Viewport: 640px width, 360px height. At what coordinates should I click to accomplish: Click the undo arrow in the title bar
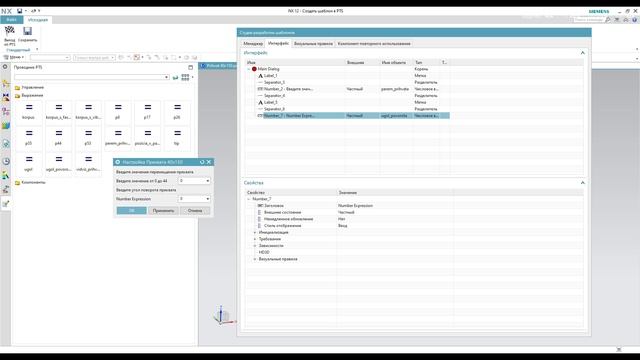pyautogui.click(x=33, y=11)
